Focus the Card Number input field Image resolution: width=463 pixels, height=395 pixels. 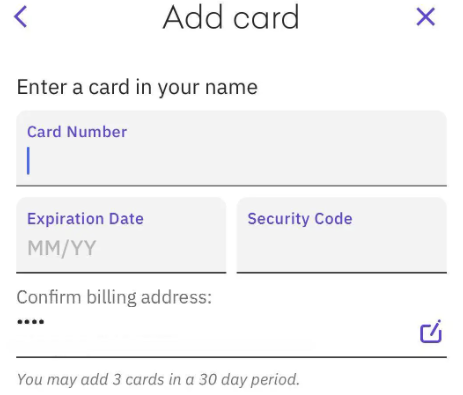(231, 148)
